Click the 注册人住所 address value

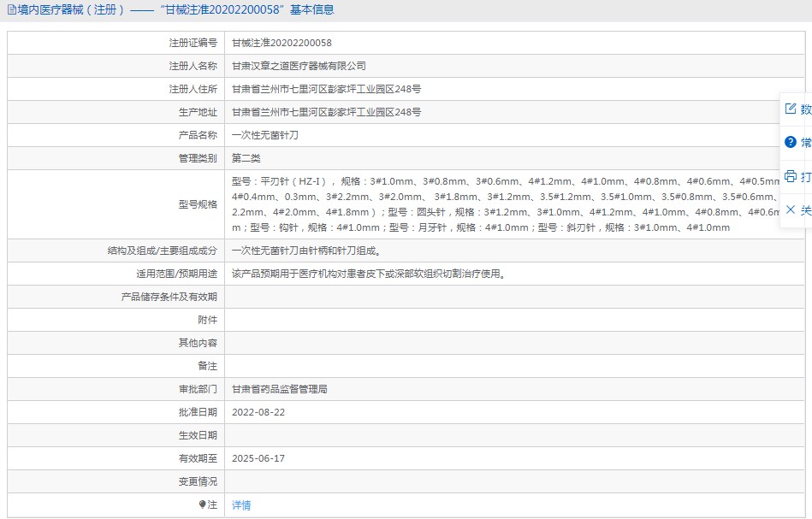(326, 89)
